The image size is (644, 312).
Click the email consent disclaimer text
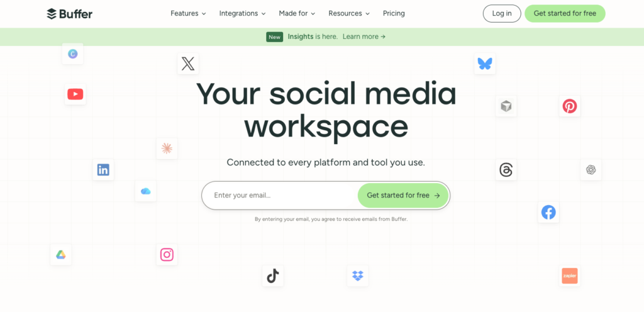(331, 220)
